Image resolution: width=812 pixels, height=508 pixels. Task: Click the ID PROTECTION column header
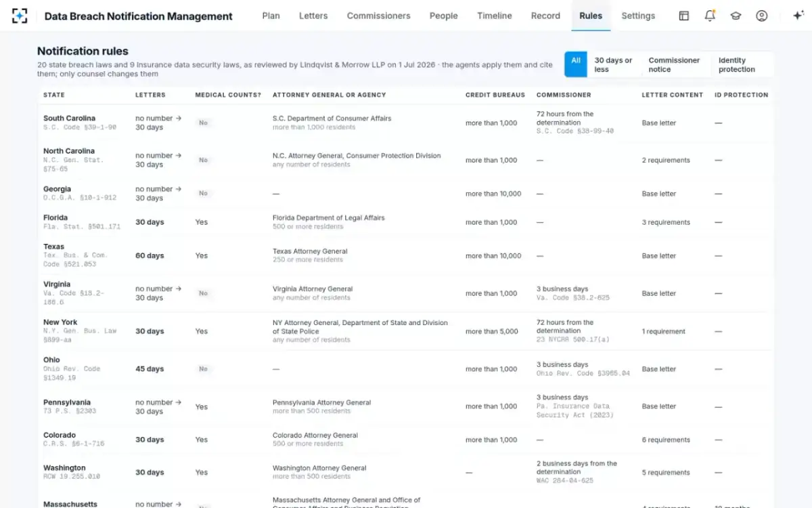click(x=742, y=95)
